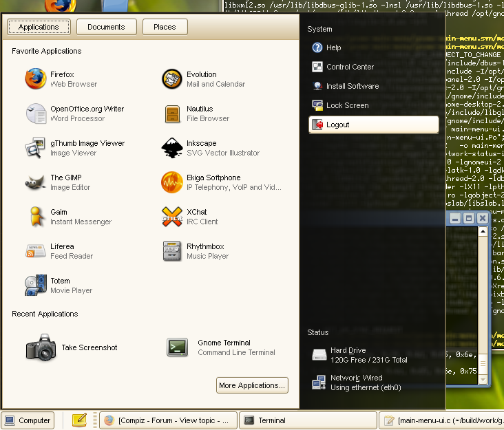Select Control Center label in System
The height and width of the screenshot is (430, 504).
350,67
